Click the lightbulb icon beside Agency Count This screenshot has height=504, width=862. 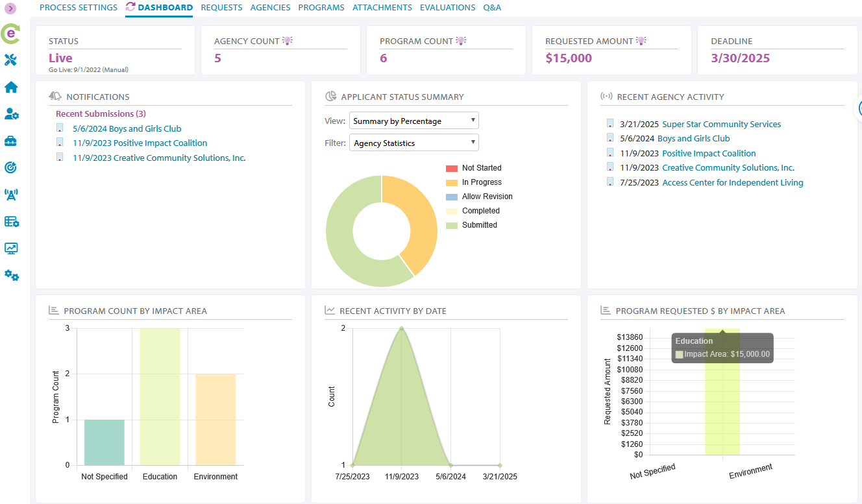coord(288,40)
